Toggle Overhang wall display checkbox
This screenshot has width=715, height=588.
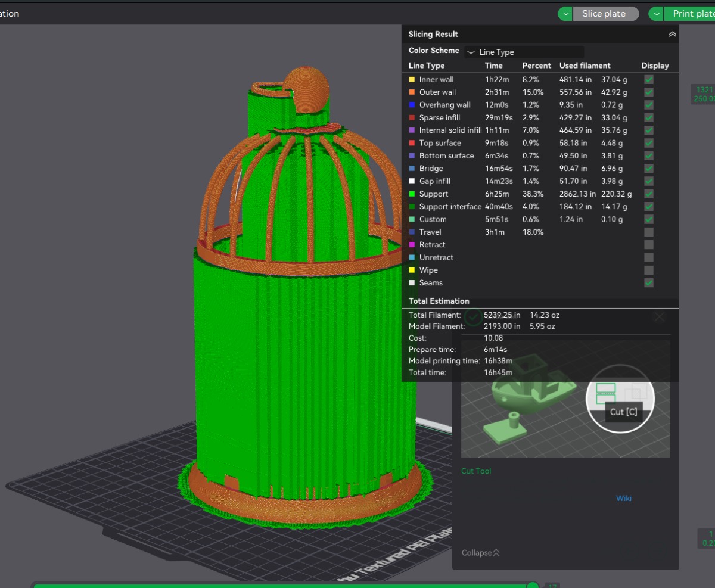[x=649, y=105]
